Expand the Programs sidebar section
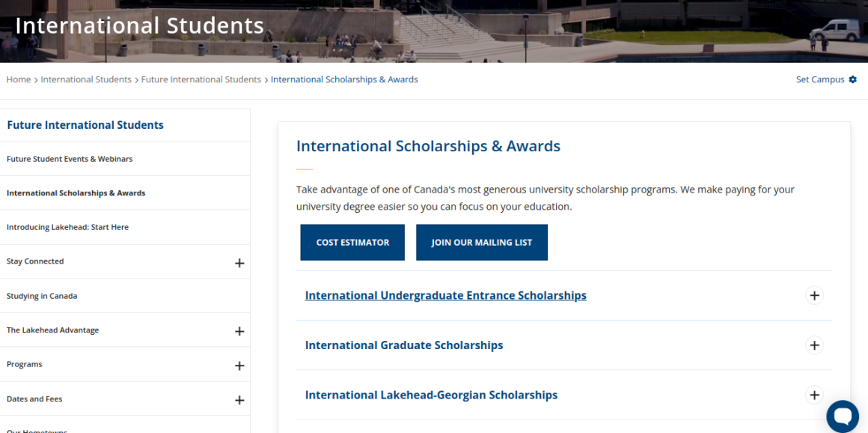The width and height of the screenshot is (868, 433). tap(239, 365)
